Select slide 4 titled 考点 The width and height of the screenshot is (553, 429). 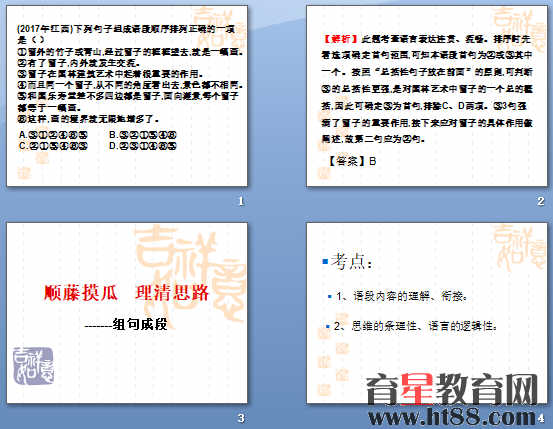pos(427,313)
